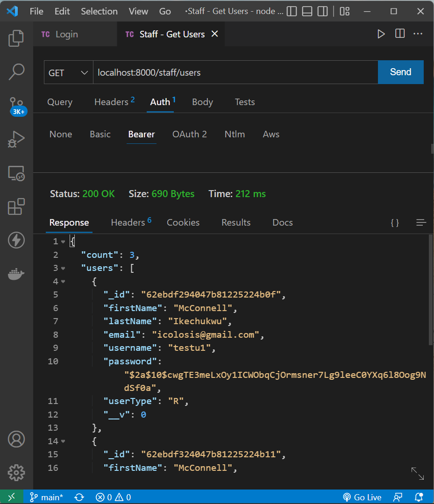
Task: Click the "200 OK" status value
Action: (x=99, y=194)
